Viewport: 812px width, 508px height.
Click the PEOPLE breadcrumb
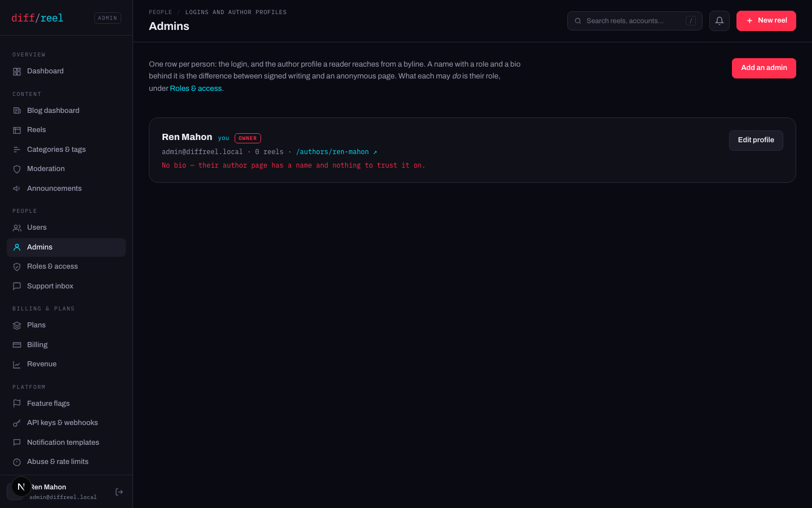click(161, 12)
